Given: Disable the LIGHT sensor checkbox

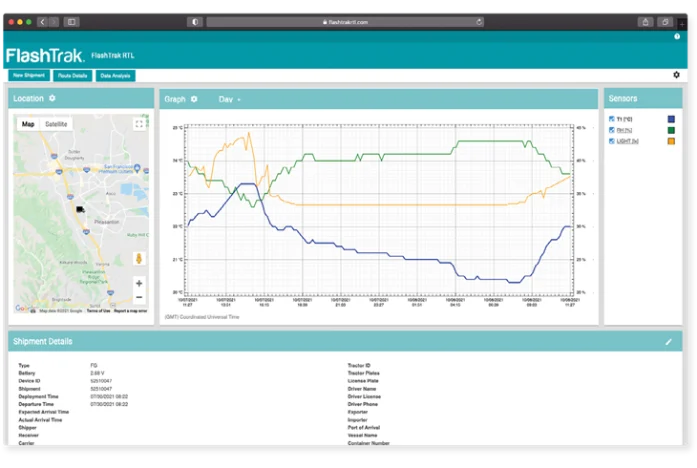Looking at the screenshot, I should (x=611, y=141).
